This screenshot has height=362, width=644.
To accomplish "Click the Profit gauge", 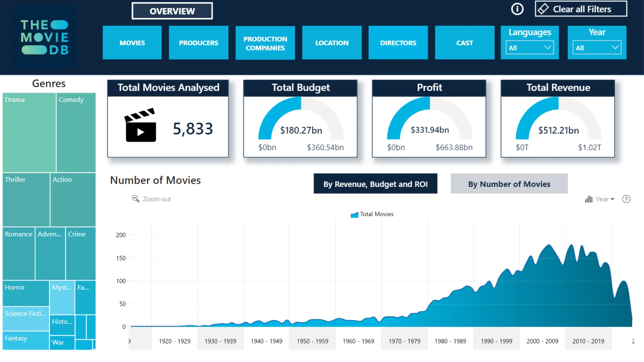I will [x=430, y=118].
